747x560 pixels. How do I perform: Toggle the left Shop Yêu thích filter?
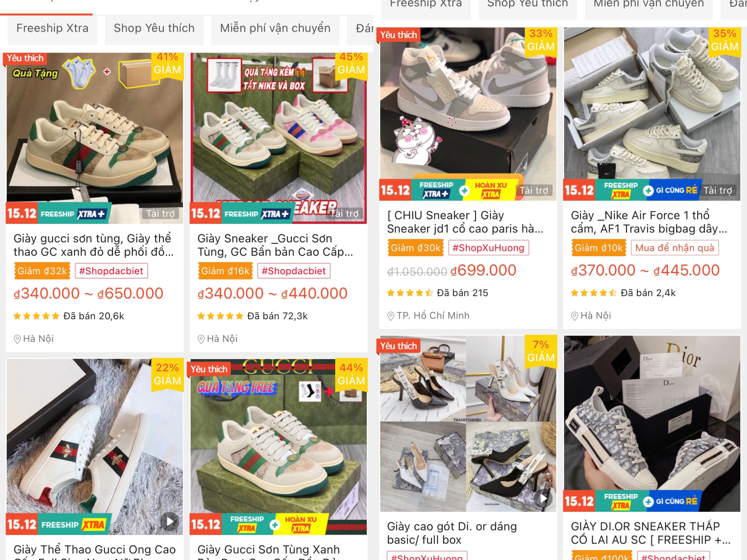154,28
